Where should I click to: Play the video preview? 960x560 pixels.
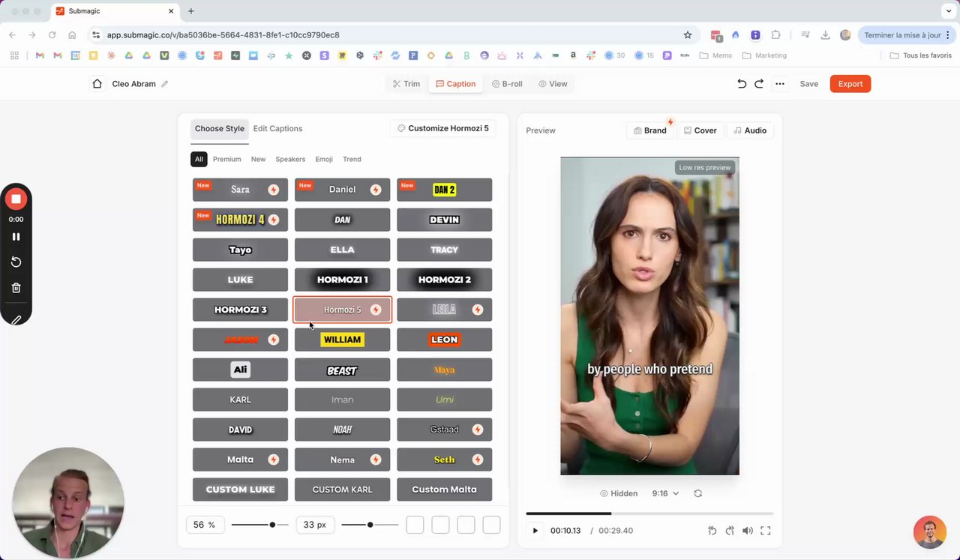pyautogui.click(x=535, y=531)
